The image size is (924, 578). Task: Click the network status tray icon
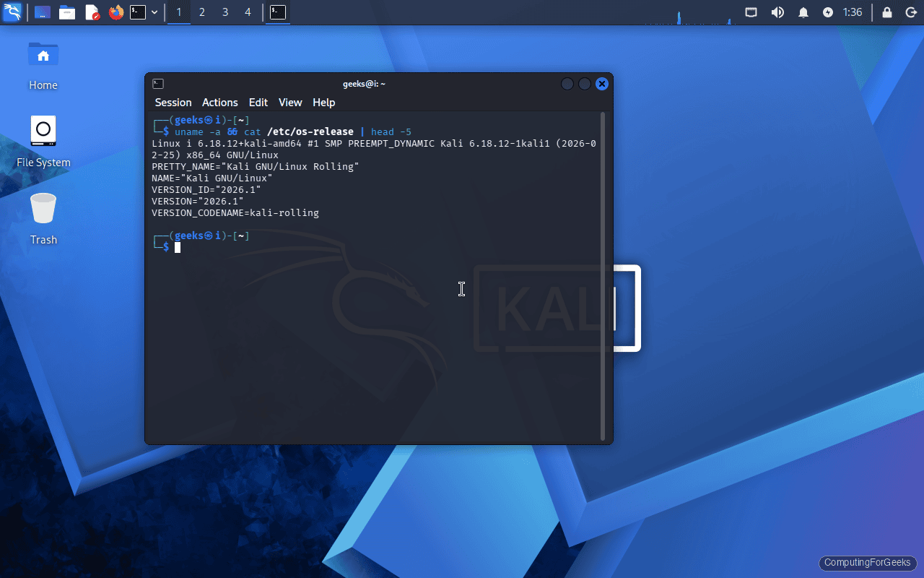click(x=751, y=12)
